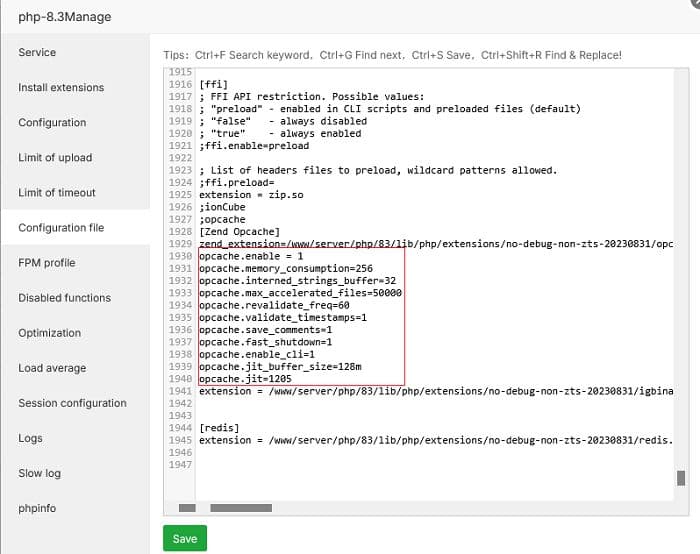Viewport: 700px width, 554px height.
Task: Click line 'opcache.memory_consumption=256'
Action: [x=286, y=268]
